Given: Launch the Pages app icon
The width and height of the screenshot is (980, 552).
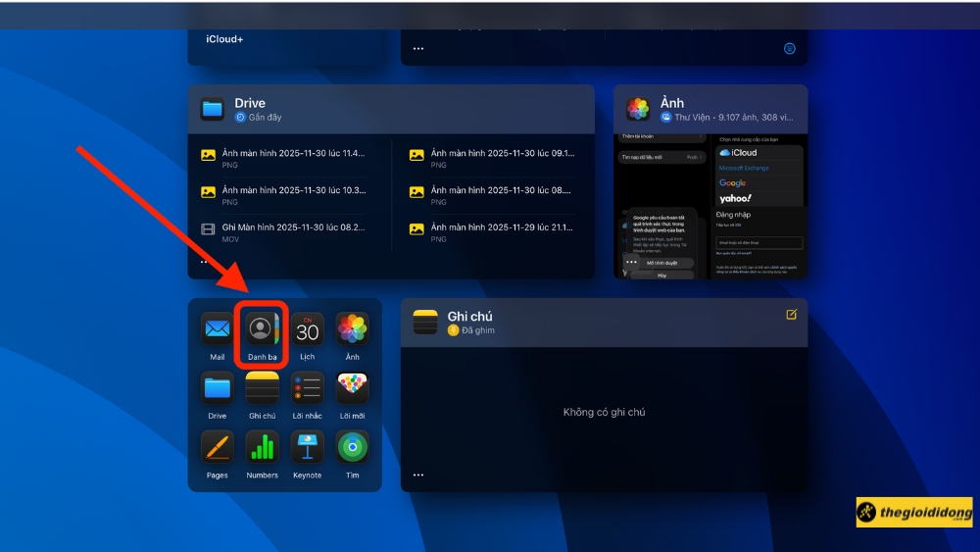Looking at the screenshot, I should [217, 447].
